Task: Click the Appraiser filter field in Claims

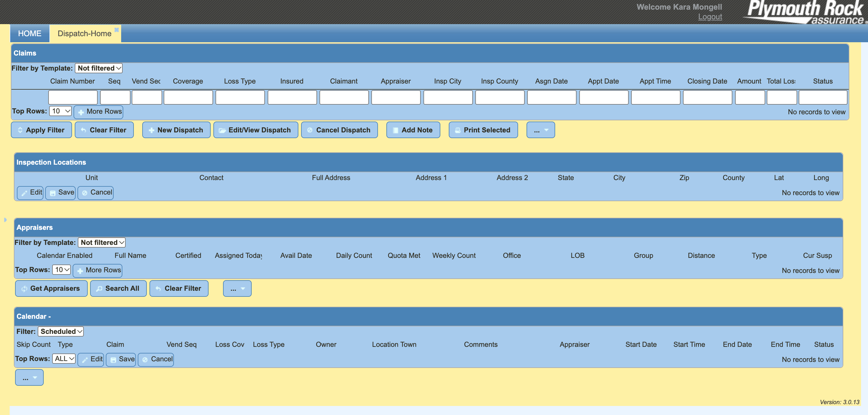Action: pyautogui.click(x=396, y=97)
